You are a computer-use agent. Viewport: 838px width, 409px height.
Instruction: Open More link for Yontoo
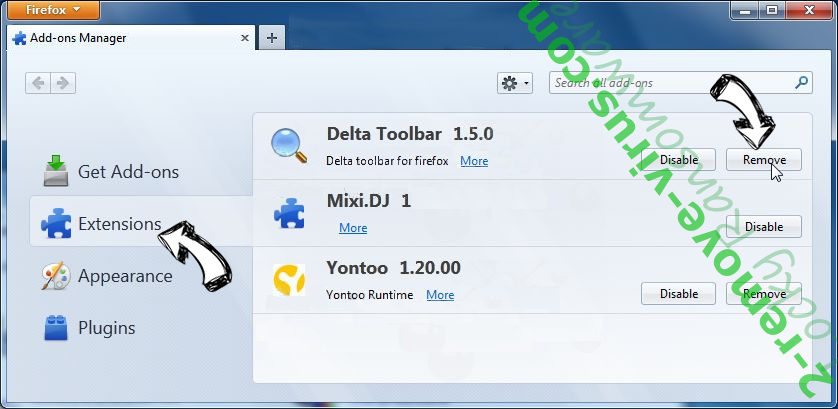coord(440,295)
